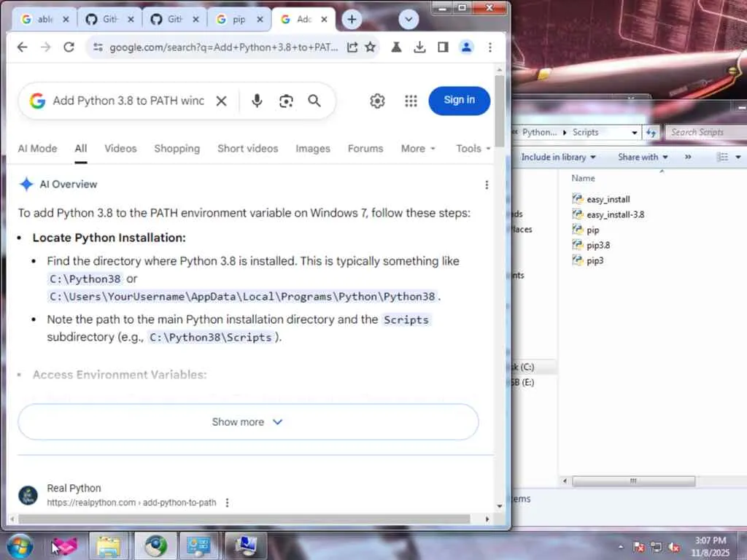Click the Chrome horizontal scrollbar
This screenshot has height=560, width=747.
coord(244,518)
